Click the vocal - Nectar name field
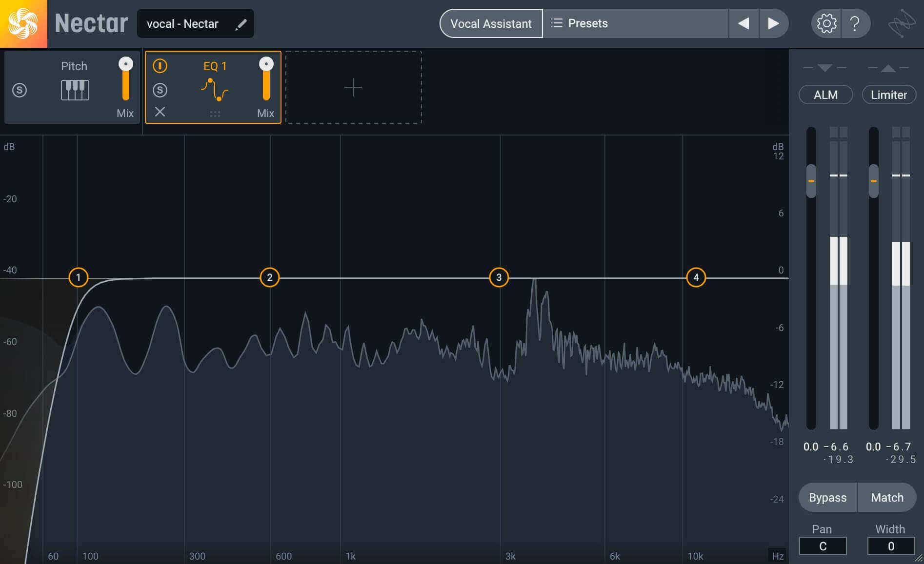Image resolution: width=924 pixels, height=564 pixels. tap(195, 23)
